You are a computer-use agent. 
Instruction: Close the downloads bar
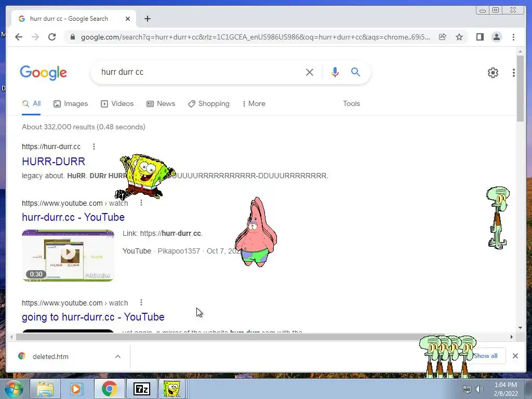click(x=515, y=356)
